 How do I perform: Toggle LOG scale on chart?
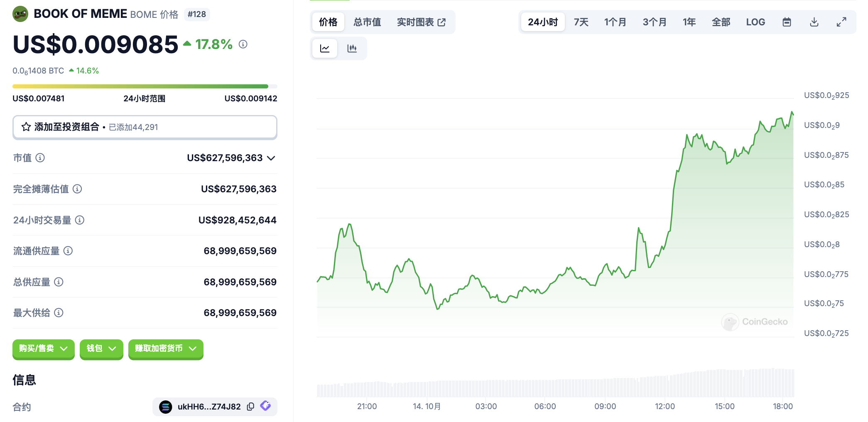pos(755,22)
